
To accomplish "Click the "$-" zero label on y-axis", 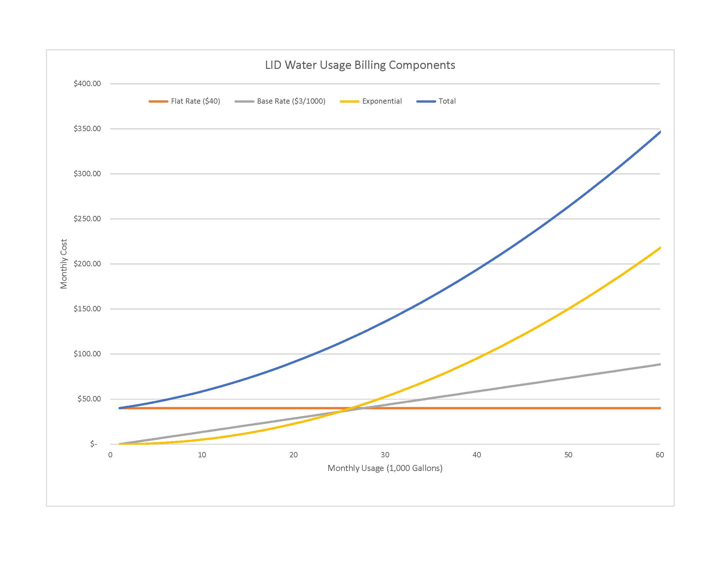I will (x=94, y=444).
